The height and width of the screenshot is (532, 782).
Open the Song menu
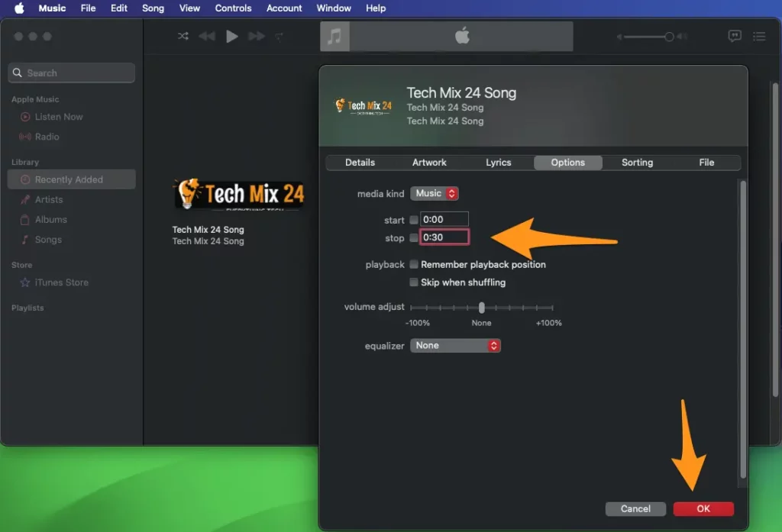[153, 8]
